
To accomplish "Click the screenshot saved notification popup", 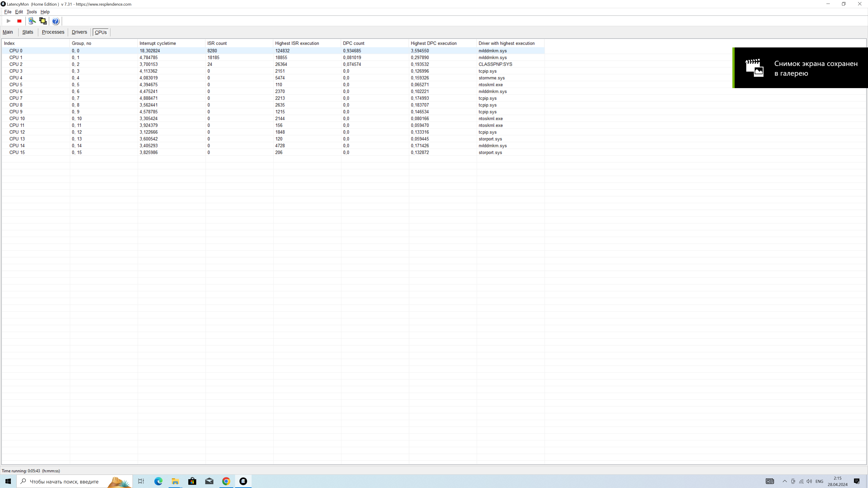I will point(800,68).
